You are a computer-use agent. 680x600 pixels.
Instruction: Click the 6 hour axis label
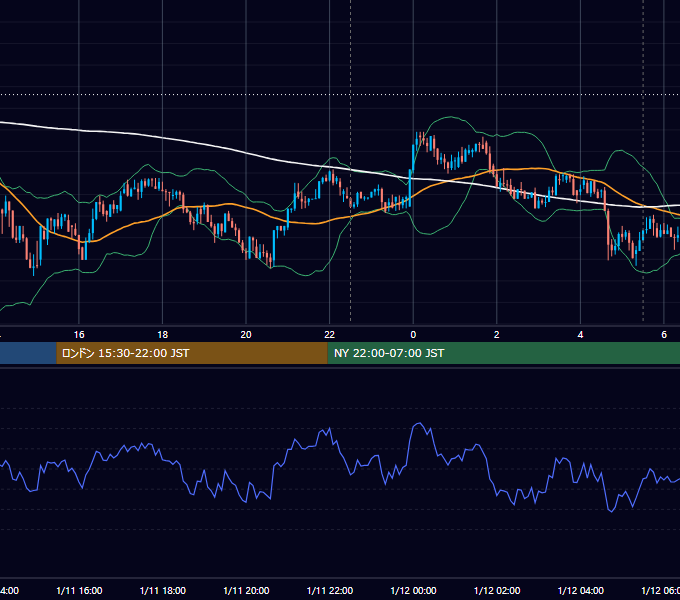[664, 335]
